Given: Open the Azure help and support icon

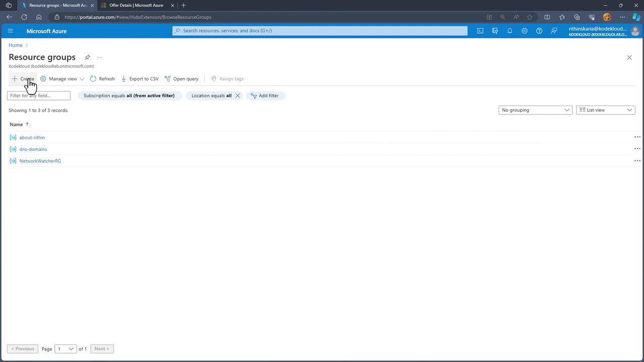Looking at the screenshot, I should pos(539,31).
